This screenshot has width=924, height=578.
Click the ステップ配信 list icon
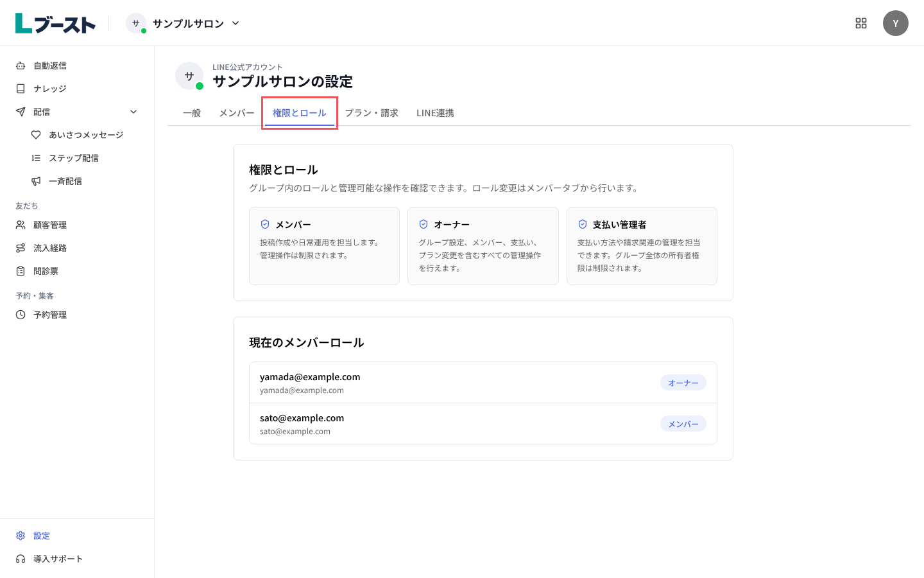(x=36, y=158)
